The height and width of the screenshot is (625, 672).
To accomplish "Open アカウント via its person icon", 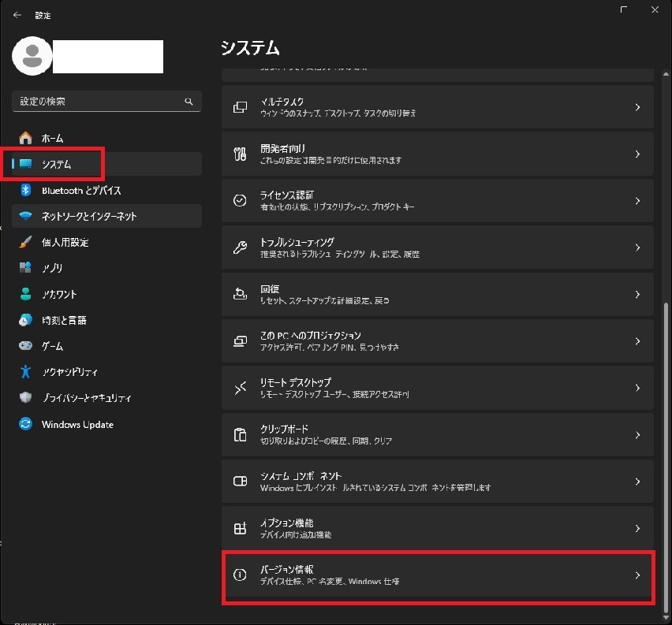I will click(x=26, y=294).
